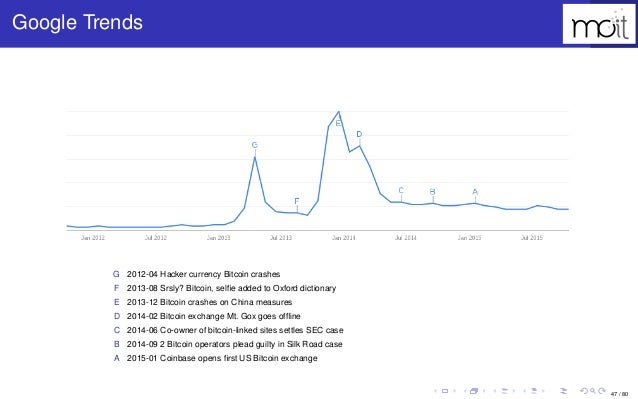Click the Mt. Gox goes offline entry

coord(214,316)
